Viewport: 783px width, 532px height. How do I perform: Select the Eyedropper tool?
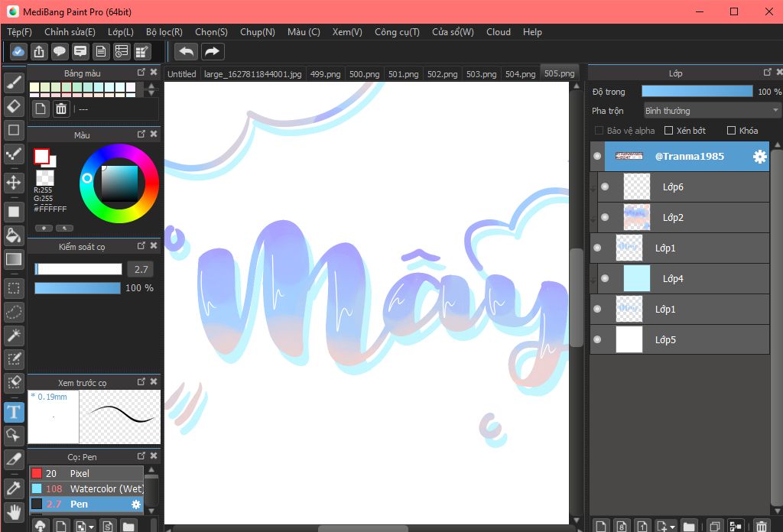[14, 488]
